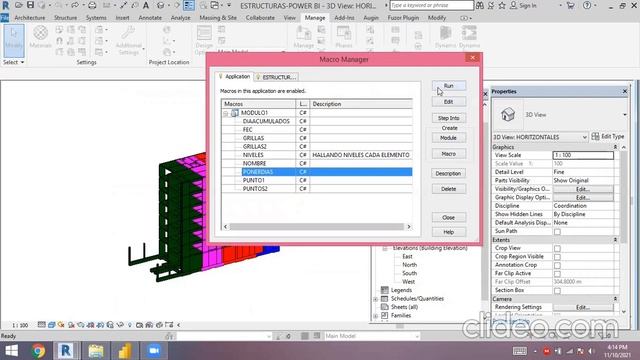This screenshot has width=640, height=360.
Task: Click the Print icon in quick access toolbar
Action: tap(92, 5)
